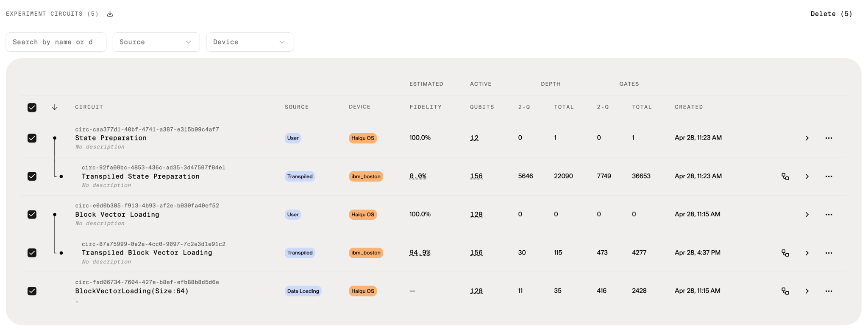The width and height of the screenshot is (868, 333).
Task: Uncheck the State Preparation circuit checkbox
Action: (x=32, y=138)
